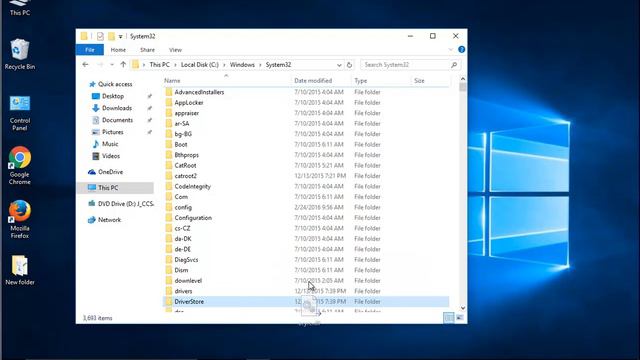Select This PC in the navigation pane
The image size is (640, 360).
click(116, 188)
